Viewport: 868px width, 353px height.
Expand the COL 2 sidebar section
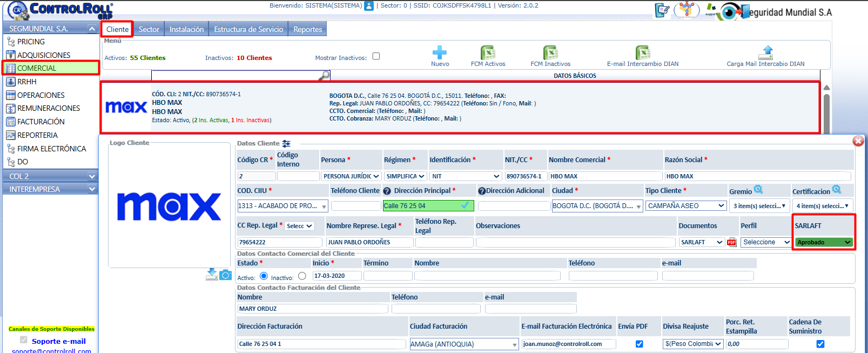(51, 176)
